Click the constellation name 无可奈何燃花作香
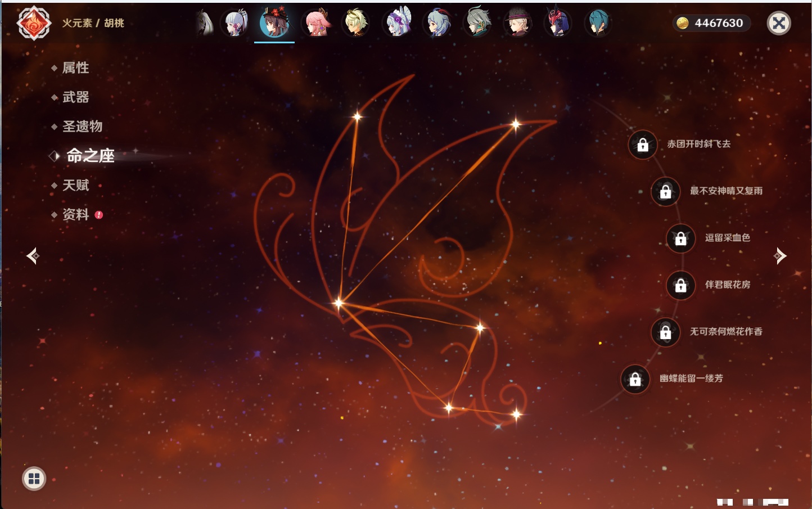Image resolution: width=812 pixels, height=509 pixels. (x=726, y=331)
